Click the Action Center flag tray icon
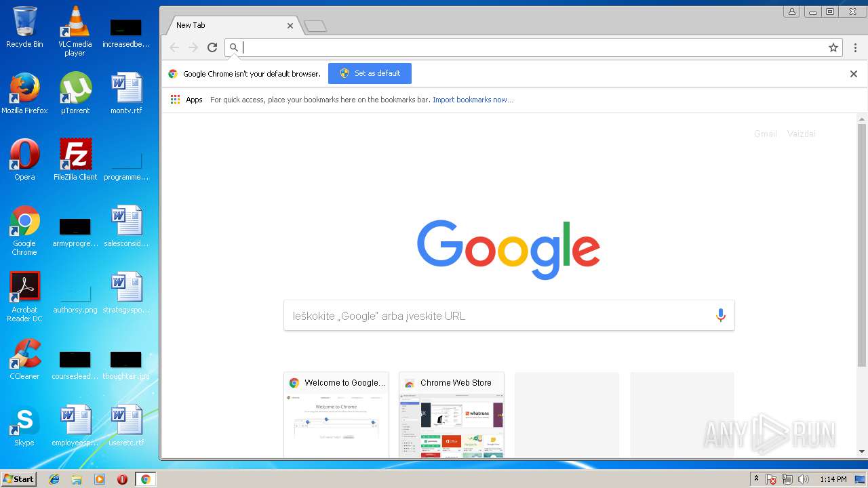 771,479
